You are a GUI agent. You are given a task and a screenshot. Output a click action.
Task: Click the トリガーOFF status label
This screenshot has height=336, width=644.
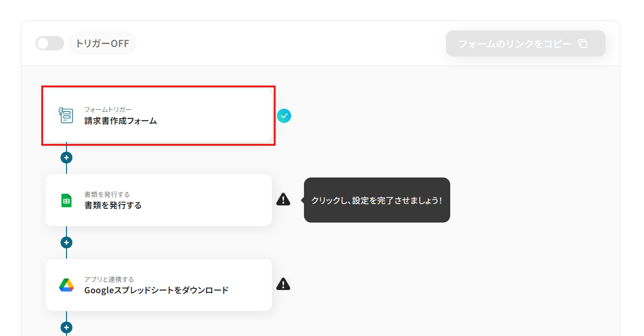pyautogui.click(x=103, y=44)
